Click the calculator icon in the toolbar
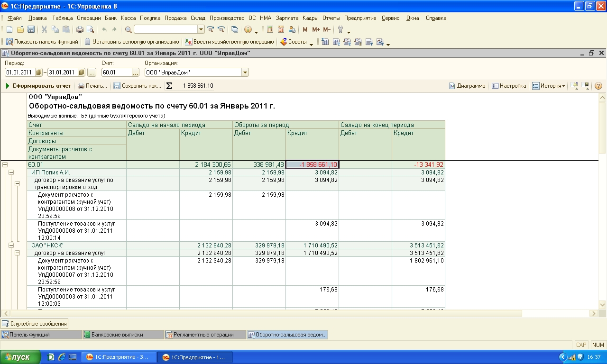 pos(270,29)
